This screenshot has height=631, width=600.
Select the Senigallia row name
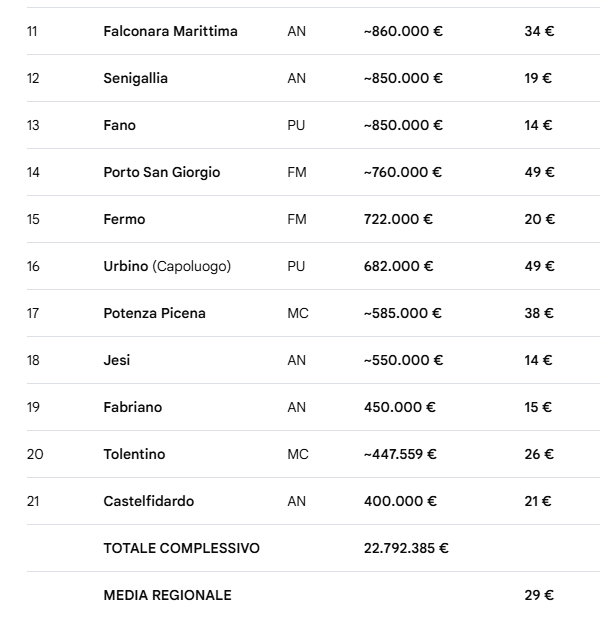coord(135,78)
